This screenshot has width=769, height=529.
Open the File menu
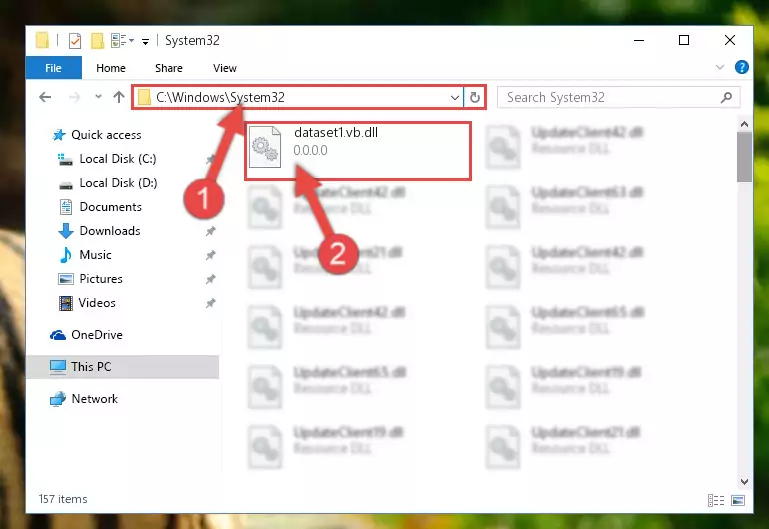[x=53, y=68]
